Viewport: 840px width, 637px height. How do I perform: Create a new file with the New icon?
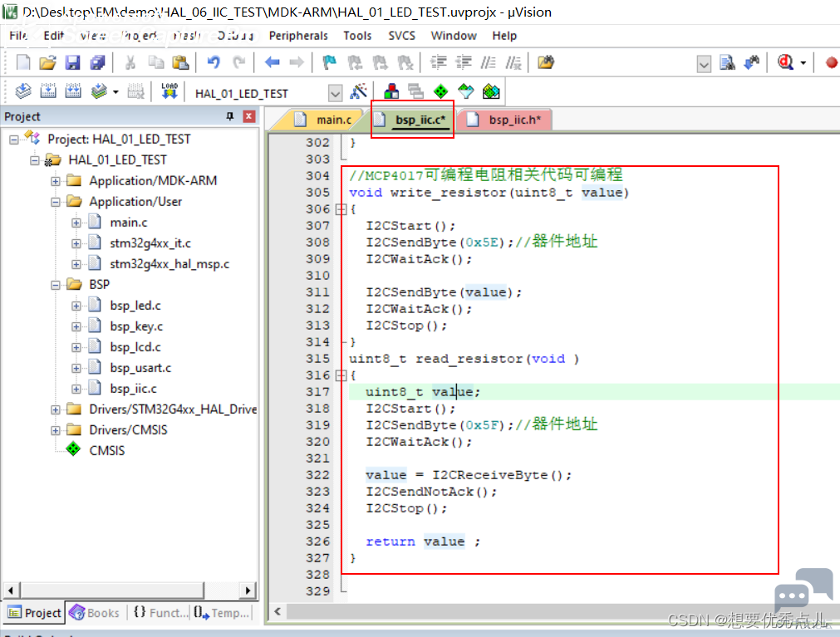click(x=22, y=62)
